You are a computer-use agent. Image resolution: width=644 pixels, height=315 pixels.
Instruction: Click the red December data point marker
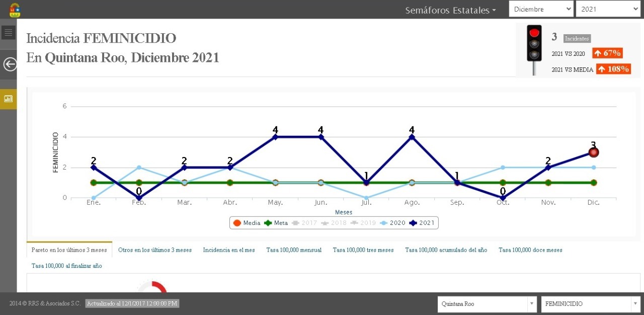tap(594, 152)
